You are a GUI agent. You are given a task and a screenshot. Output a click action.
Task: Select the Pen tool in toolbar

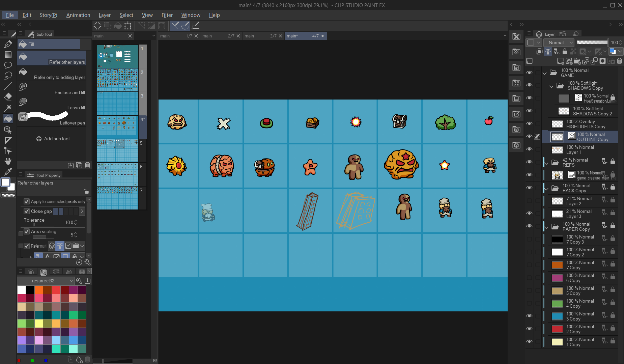[x=8, y=44]
